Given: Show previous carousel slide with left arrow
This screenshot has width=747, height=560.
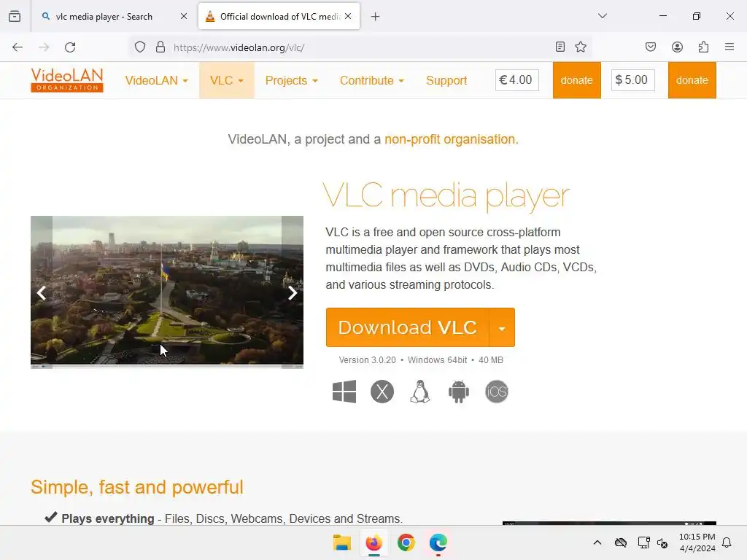Looking at the screenshot, I should pos(42,293).
